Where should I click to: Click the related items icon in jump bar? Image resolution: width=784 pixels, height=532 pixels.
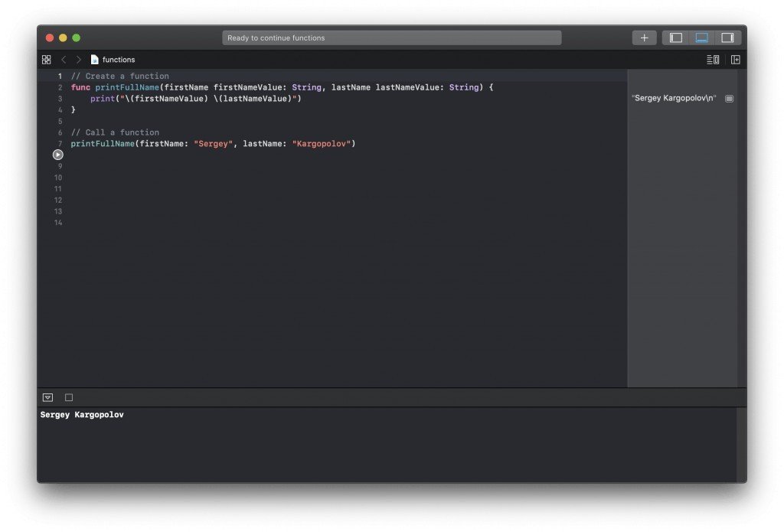click(46, 59)
